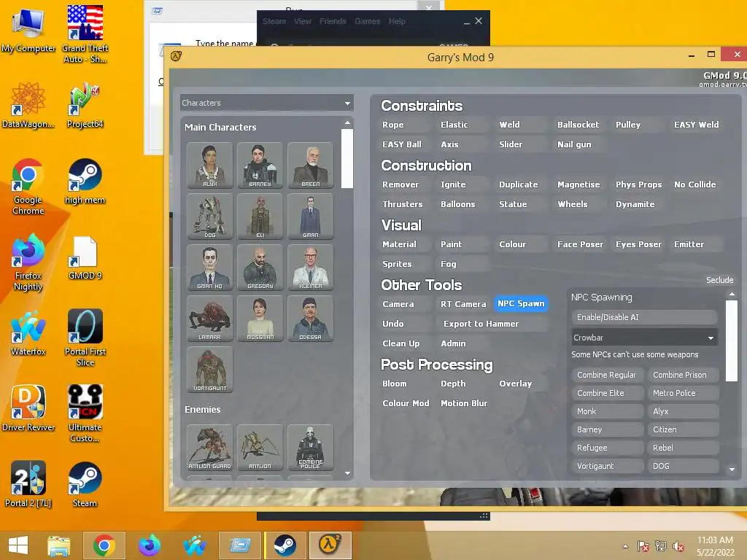This screenshot has width=747, height=560.
Task: Select the Lamarr headcrab icon
Action: [x=209, y=318]
